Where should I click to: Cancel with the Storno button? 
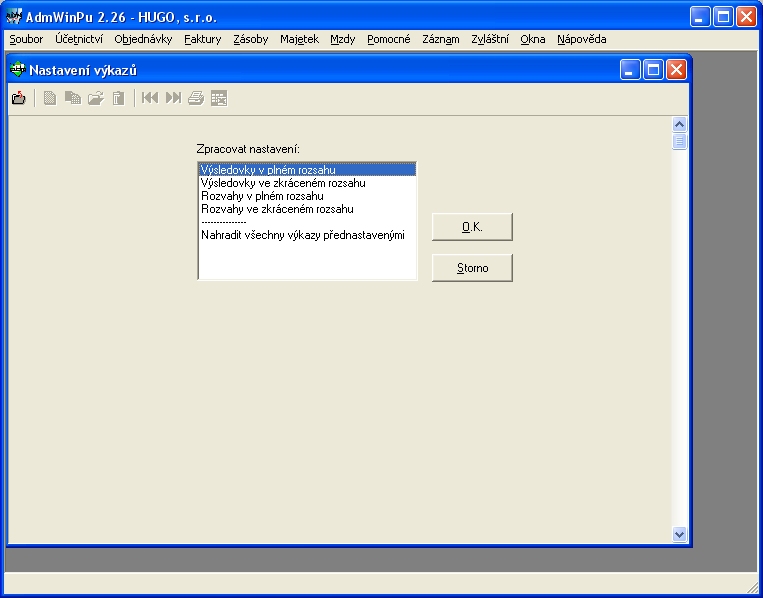[x=472, y=268]
